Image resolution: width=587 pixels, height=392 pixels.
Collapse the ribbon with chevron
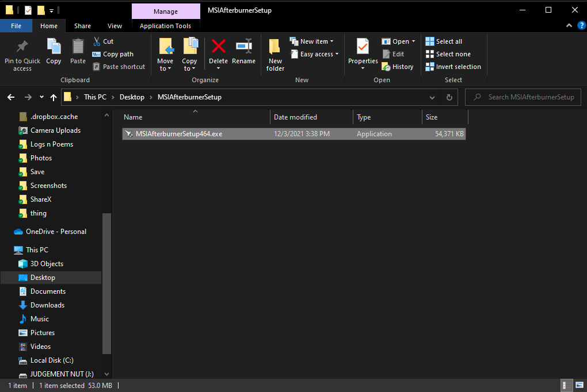[569, 26]
